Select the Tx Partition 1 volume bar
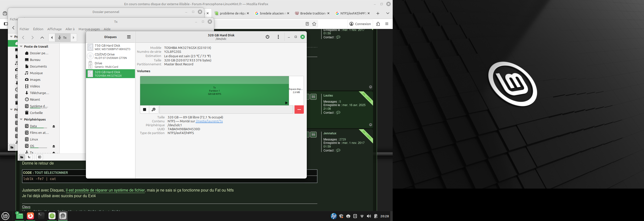Screen dimensions: 644x221 (214, 91)
